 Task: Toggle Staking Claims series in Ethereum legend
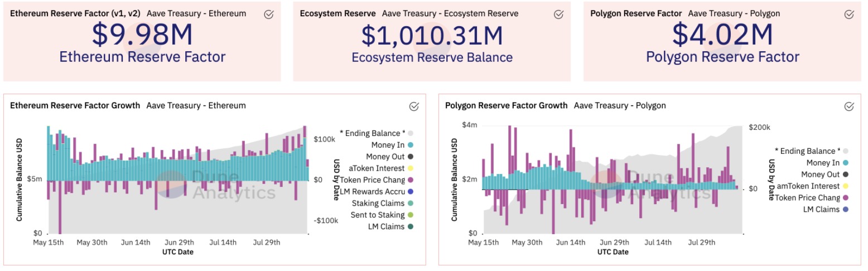[x=382, y=203]
